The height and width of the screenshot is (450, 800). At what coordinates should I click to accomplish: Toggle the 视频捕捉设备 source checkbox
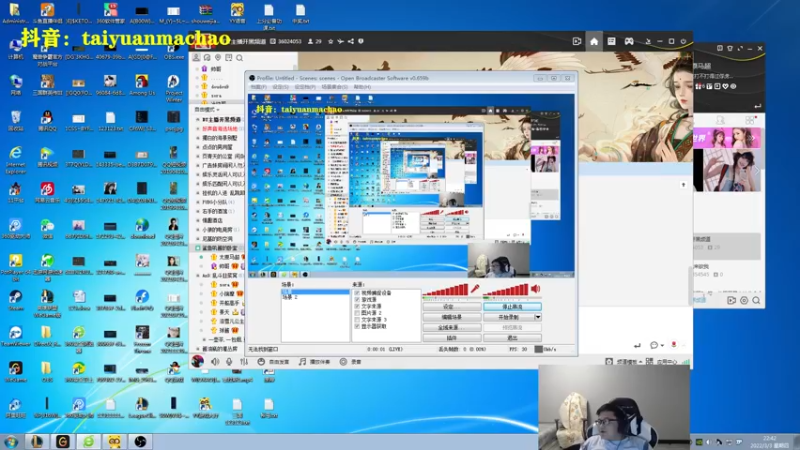[x=357, y=293]
